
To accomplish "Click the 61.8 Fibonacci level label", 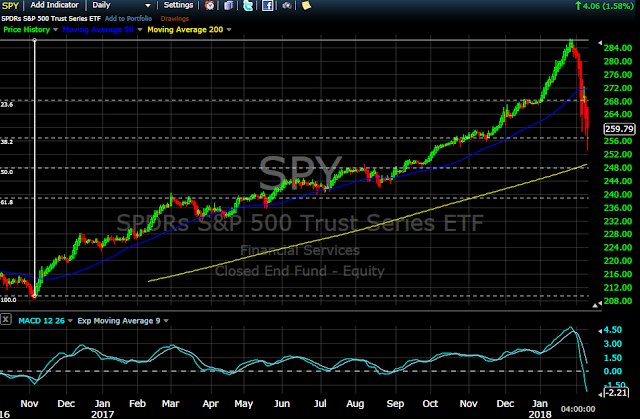I will click(x=7, y=202).
